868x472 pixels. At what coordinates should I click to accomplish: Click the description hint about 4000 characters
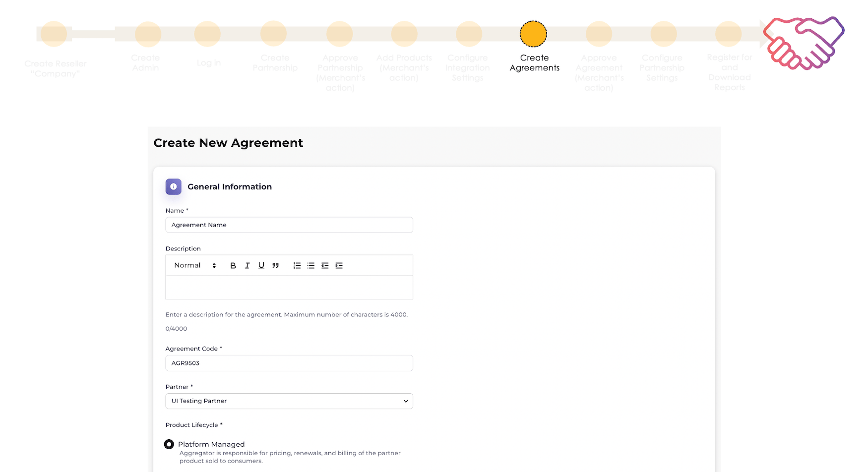pos(287,315)
